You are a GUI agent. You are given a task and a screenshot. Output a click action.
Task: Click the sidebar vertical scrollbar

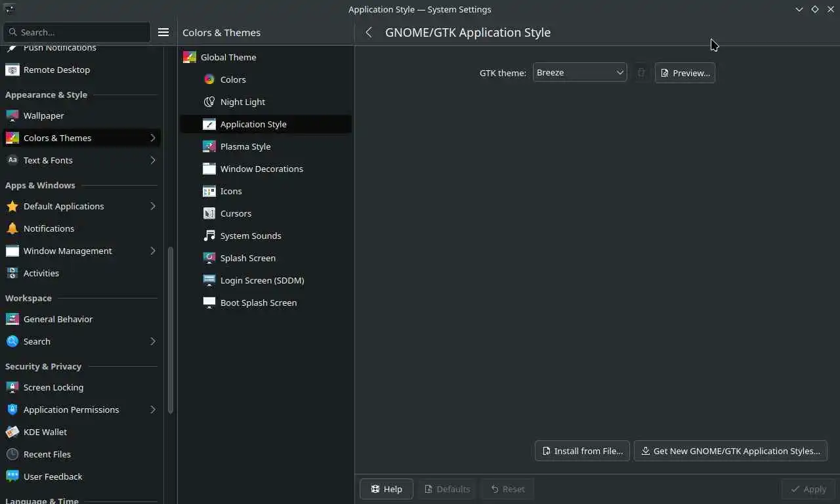pos(171,330)
